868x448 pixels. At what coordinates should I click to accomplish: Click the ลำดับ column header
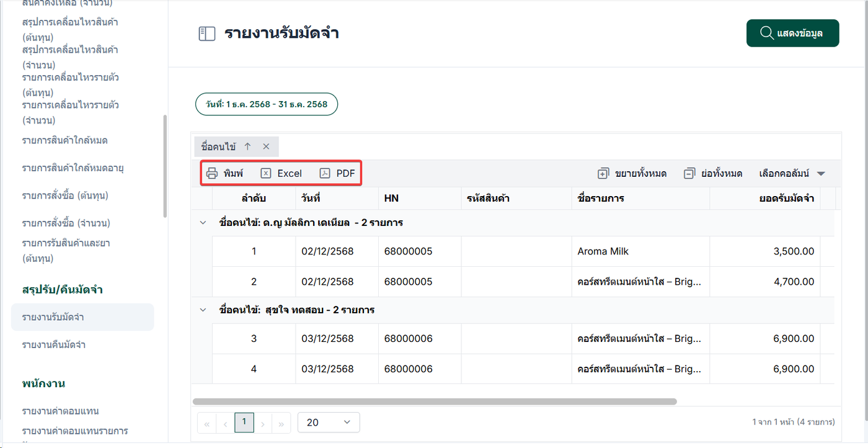coord(254,199)
